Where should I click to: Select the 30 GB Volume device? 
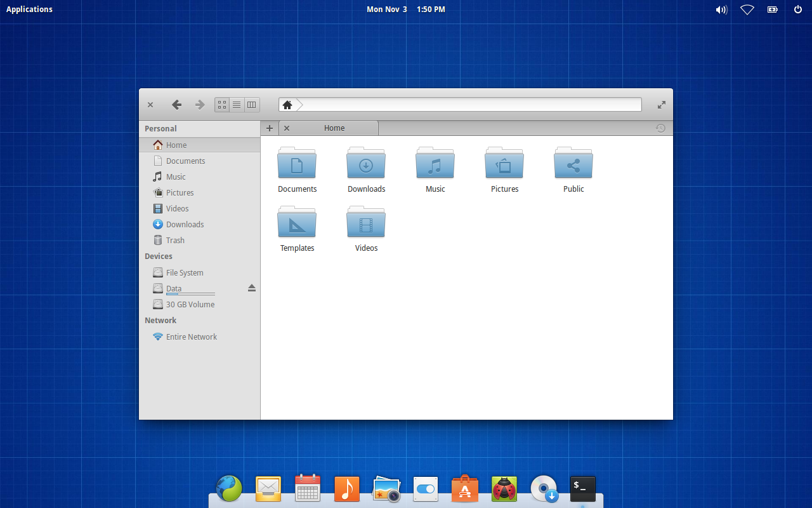[190, 304]
